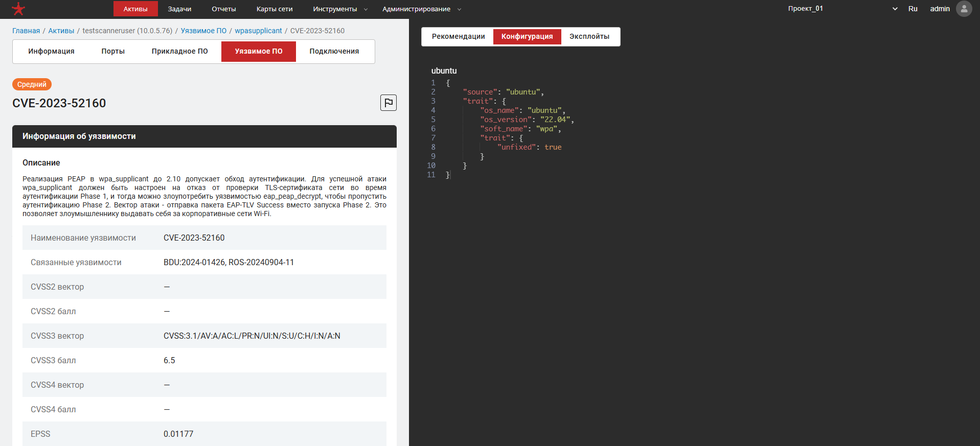The height and width of the screenshot is (446, 980).
Task: Click the CVSS3 score 6.5
Action: [x=169, y=360]
